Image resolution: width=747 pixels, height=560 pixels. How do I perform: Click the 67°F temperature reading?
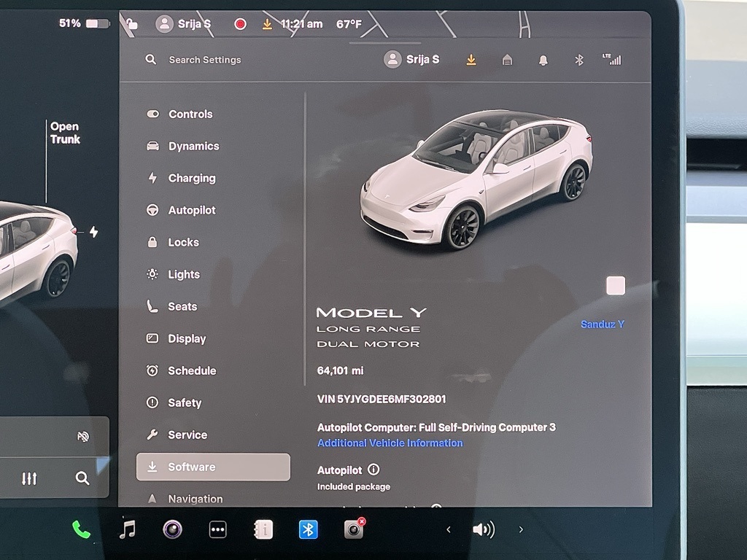coord(349,24)
